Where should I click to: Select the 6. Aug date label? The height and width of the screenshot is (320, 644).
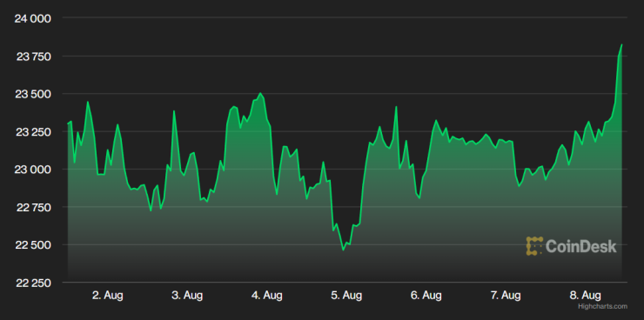[426, 295]
